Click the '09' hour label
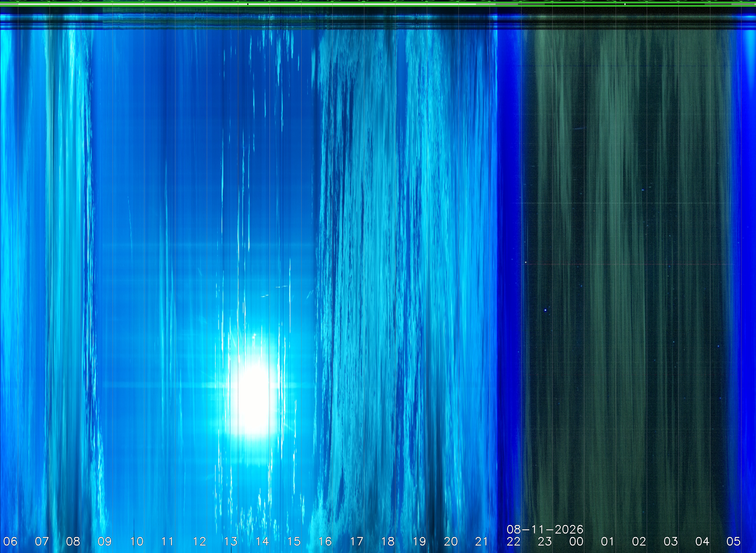Image resolution: width=756 pixels, height=553 pixels. pos(104,541)
